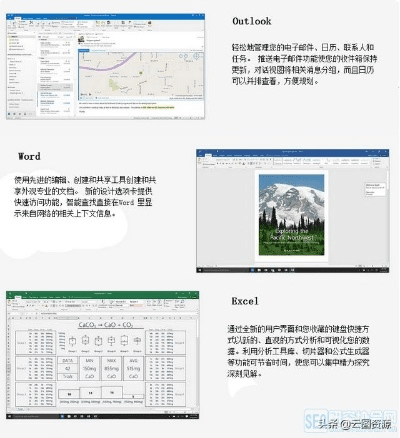This screenshot has height=438, width=400.
Task: Open the File tab in the Outlook window
Action: (x=10, y=18)
